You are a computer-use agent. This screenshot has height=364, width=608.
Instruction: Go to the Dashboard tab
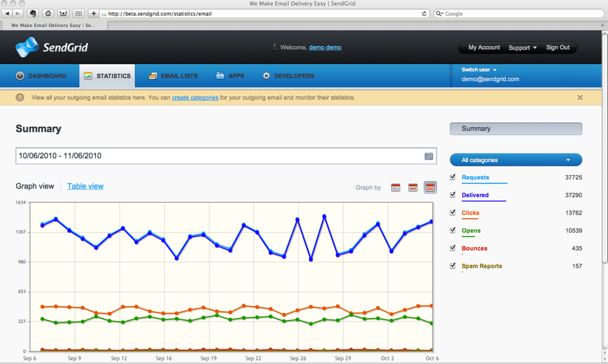(x=47, y=76)
